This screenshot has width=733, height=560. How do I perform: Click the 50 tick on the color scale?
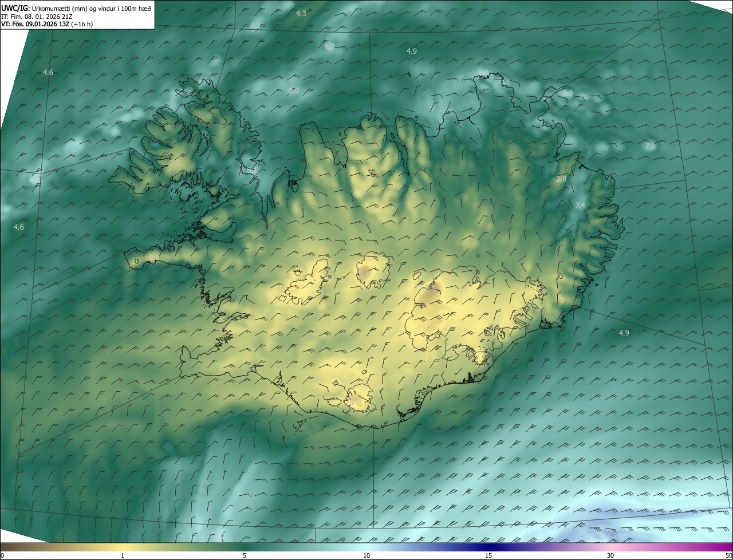click(x=728, y=555)
